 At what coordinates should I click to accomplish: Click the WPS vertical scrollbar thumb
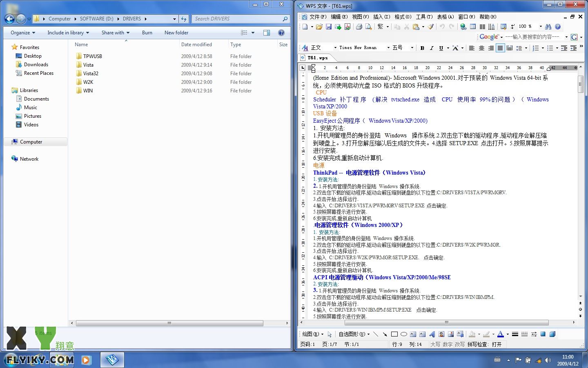(x=580, y=84)
